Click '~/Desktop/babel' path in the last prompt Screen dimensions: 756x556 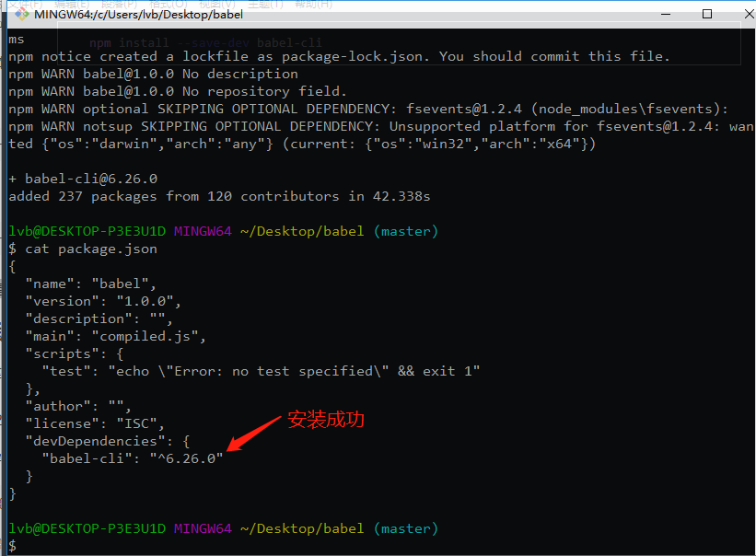[302, 528]
